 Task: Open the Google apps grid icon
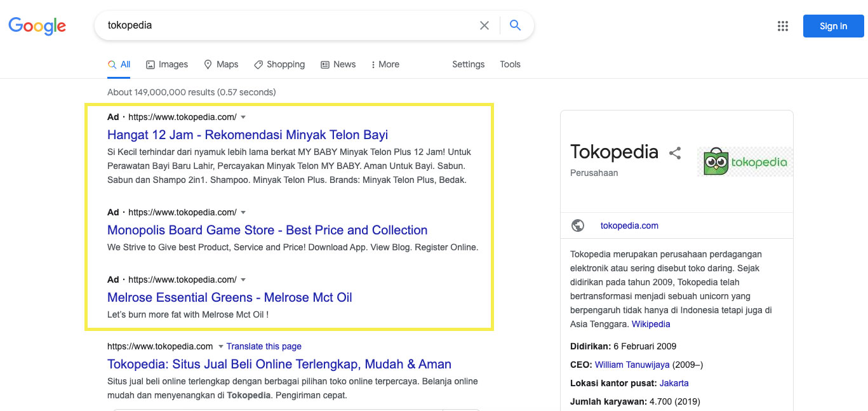coord(783,26)
